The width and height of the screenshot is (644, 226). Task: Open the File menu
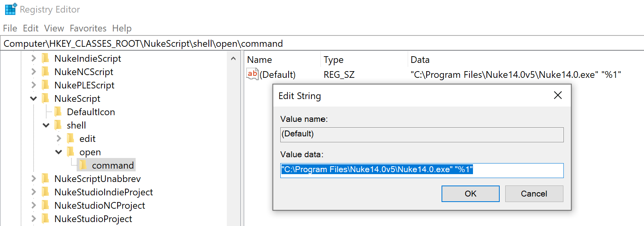tap(10, 28)
